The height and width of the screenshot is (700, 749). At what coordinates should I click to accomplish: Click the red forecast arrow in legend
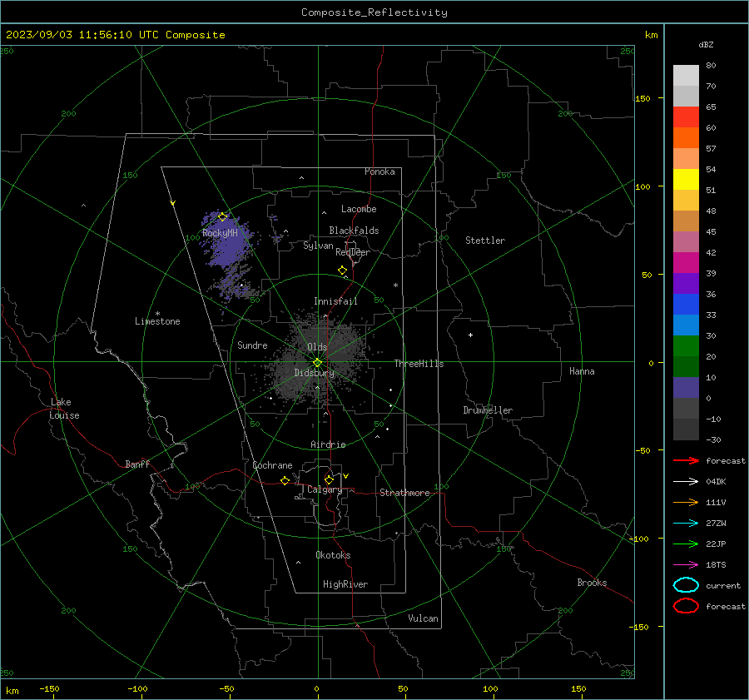coord(686,460)
